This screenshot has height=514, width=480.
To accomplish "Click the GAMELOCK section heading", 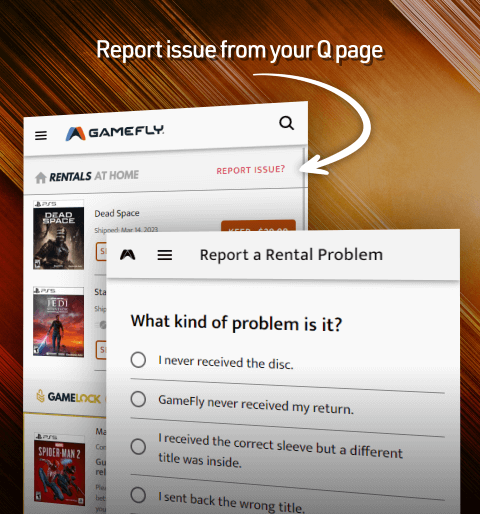I will click(x=74, y=397).
